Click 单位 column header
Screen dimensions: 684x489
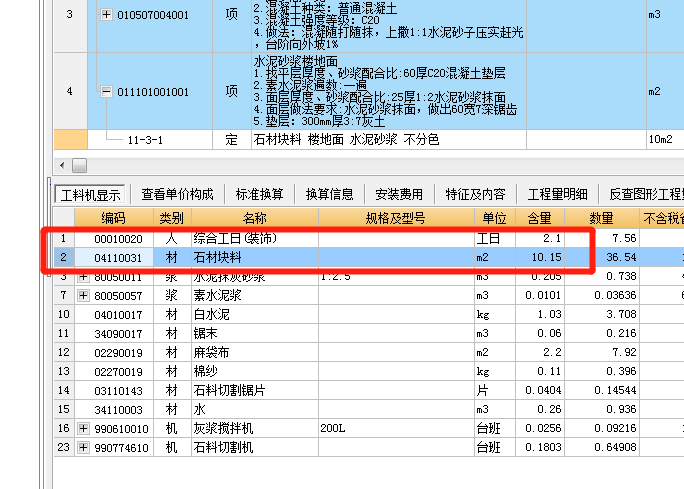tap(495, 218)
